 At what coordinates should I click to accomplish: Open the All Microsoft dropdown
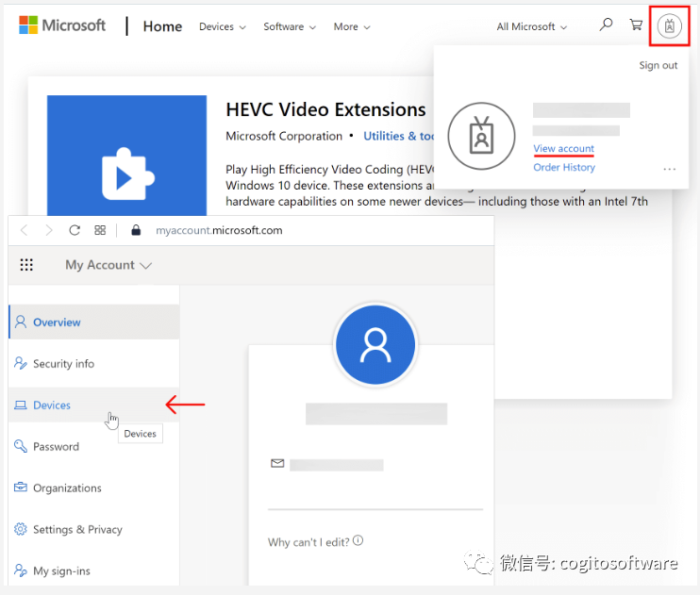[x=532, y=26]
